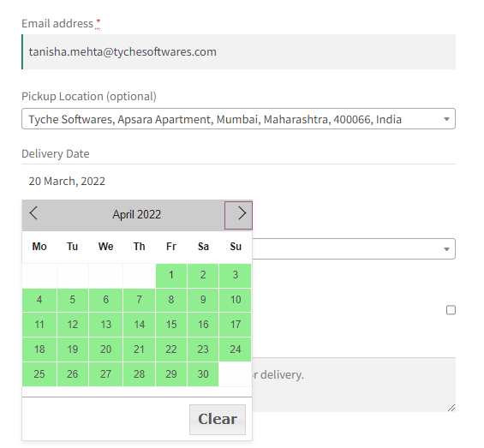484x448 pixels.
Task: Click the Delivery Date input field
Action: (238, 182)
